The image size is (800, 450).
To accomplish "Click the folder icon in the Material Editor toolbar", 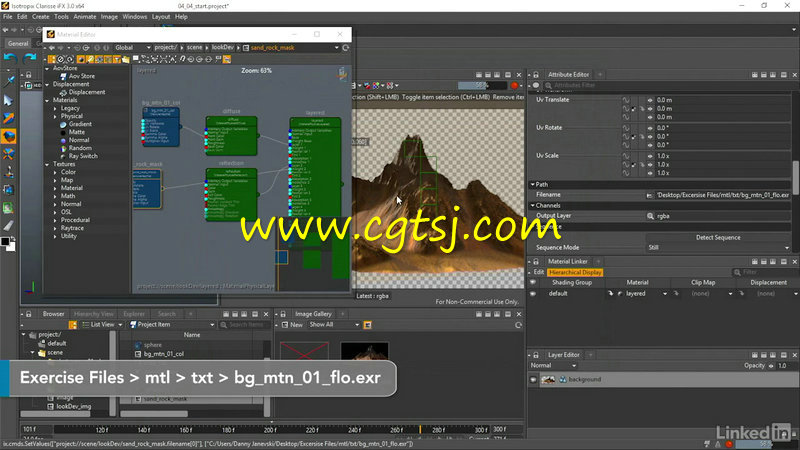I will 126,59.
